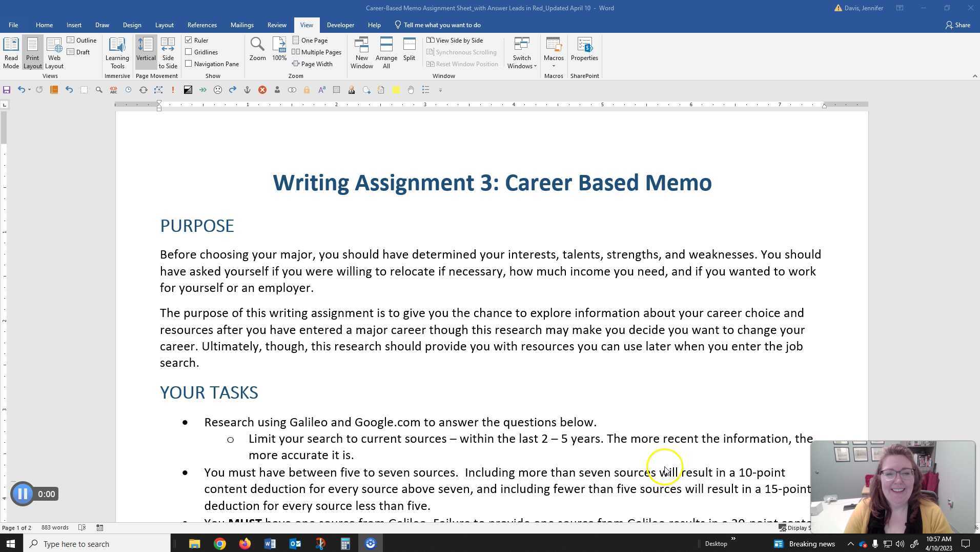The height and width of the screenshot is (552, 980).
Task: Select the Save icon on Quick Access Toolbar
Action: coord(7,90)
